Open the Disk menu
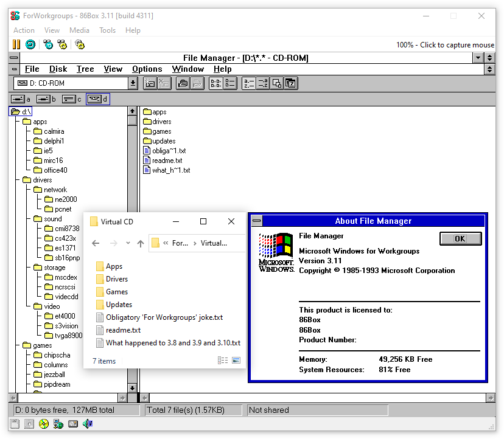The width and height of the screenshot is (504, 439). (x=58, y=69)
